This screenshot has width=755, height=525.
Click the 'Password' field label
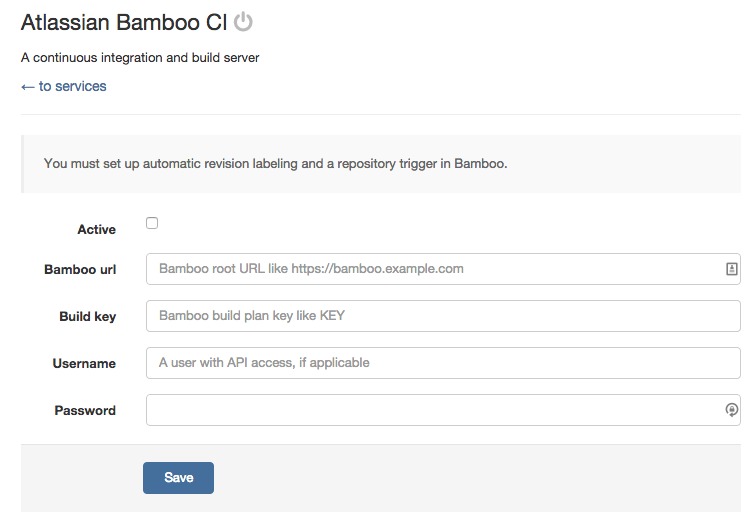(x=85, y=411)
